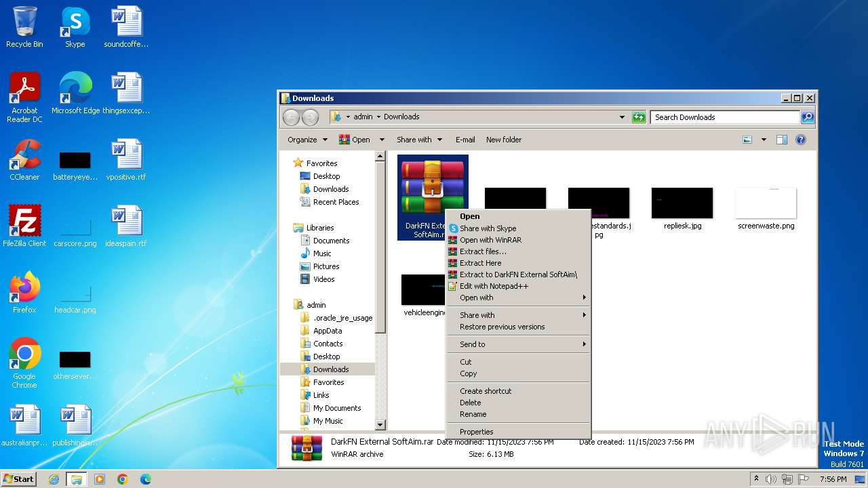Viewport: 868px width, 488px height.
Task: Launch Skype from the desktop
Action: pyautogui.click(x=75, y=27)
